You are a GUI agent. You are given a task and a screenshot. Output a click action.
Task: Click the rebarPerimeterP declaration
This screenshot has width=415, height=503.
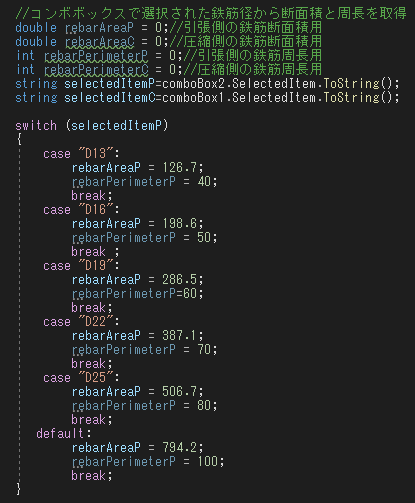(96, 56)
